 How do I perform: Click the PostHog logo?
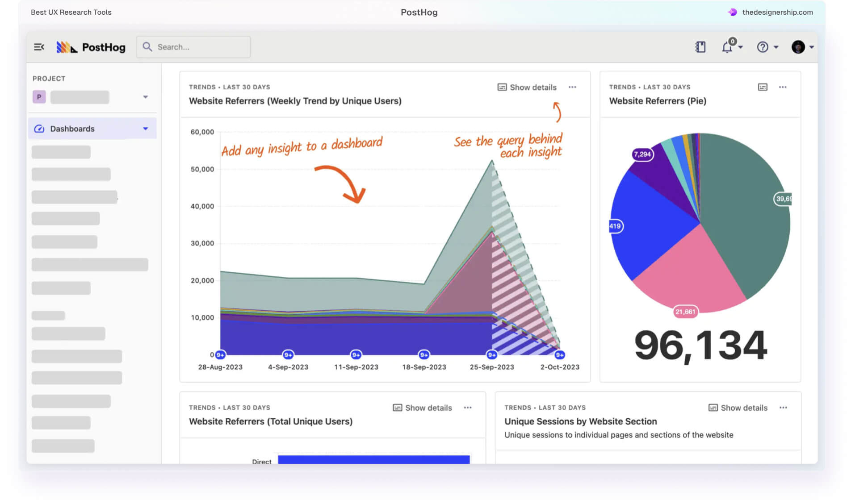(91, 47)
